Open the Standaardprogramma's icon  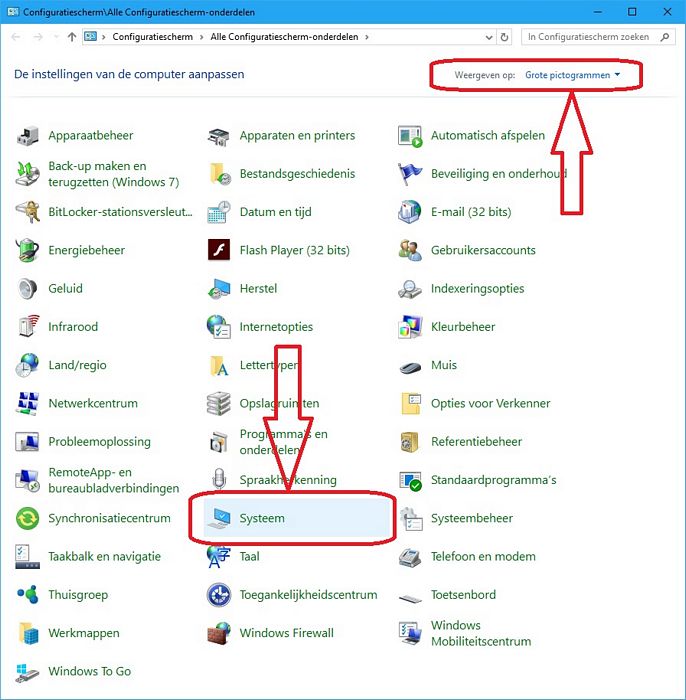pos(410,480)
